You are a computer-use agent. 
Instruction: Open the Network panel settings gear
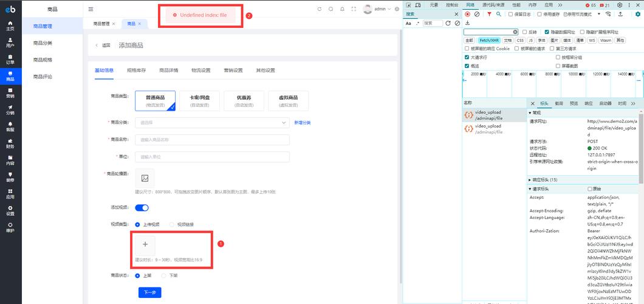(638, 14)
